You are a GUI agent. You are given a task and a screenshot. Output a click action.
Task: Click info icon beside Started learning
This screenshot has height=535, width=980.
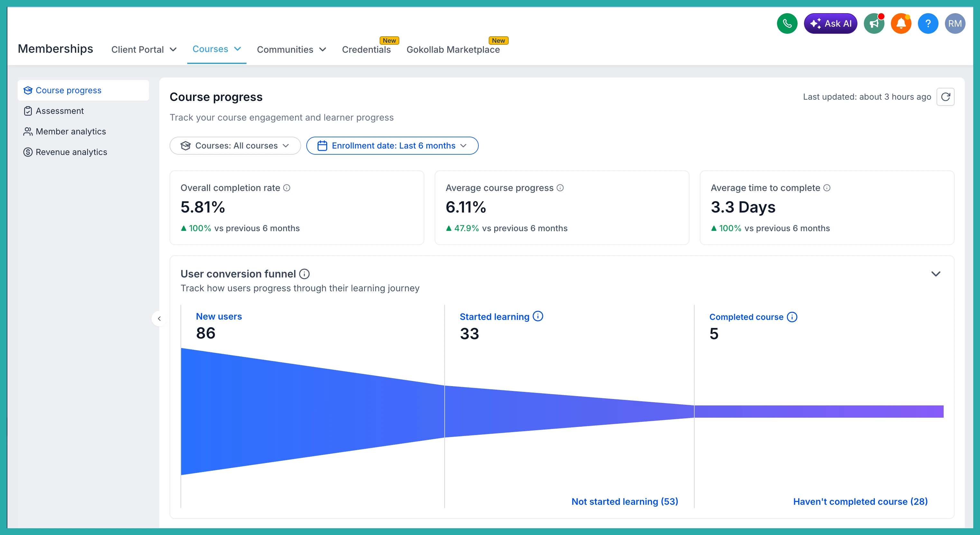pos(538,316)
